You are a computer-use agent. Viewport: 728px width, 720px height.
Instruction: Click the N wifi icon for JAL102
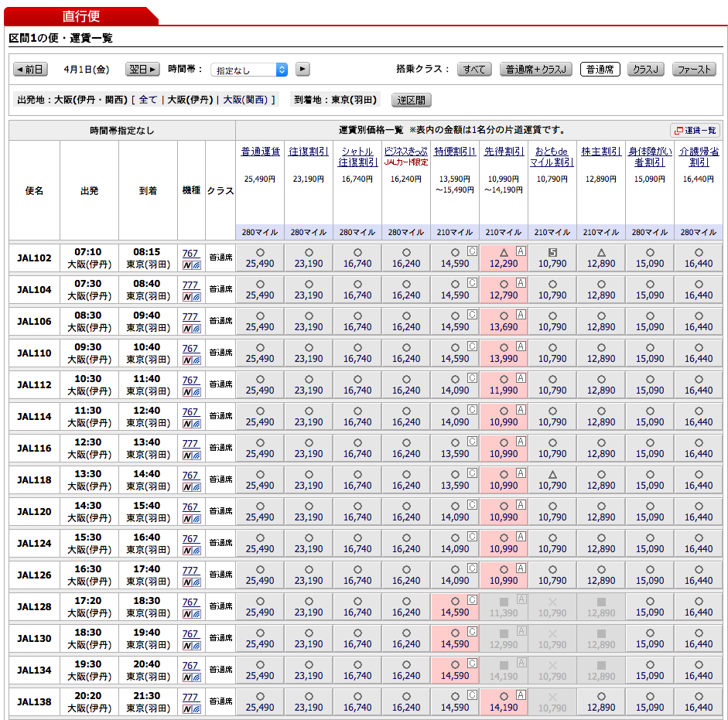pos(191,265)
